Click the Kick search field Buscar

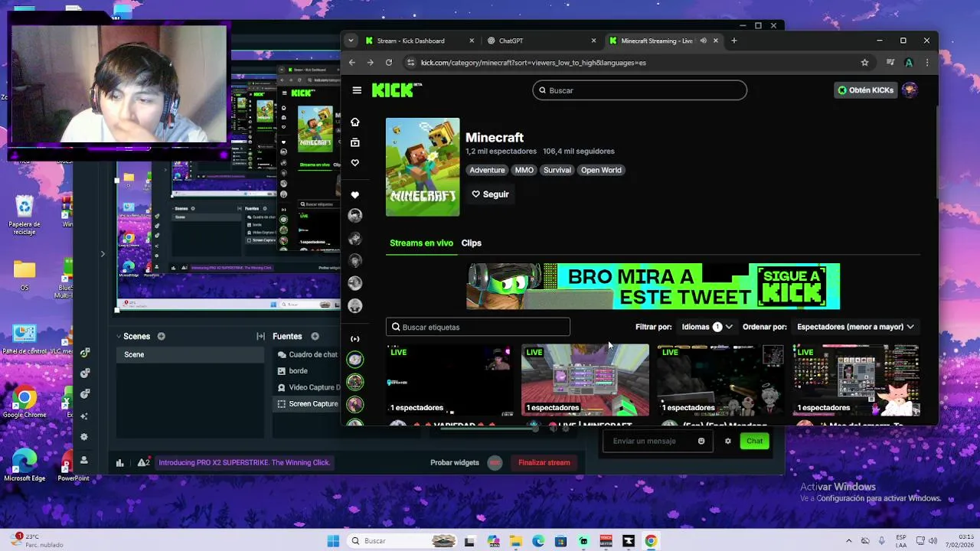coord(639,90)
